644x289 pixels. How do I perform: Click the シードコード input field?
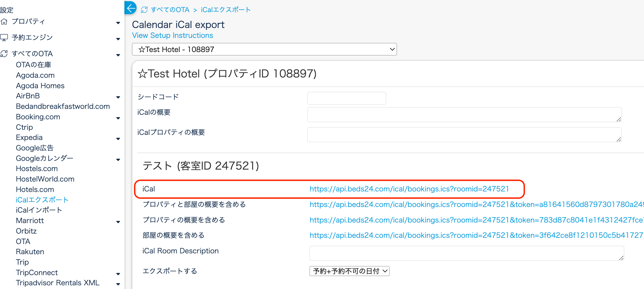346,98
